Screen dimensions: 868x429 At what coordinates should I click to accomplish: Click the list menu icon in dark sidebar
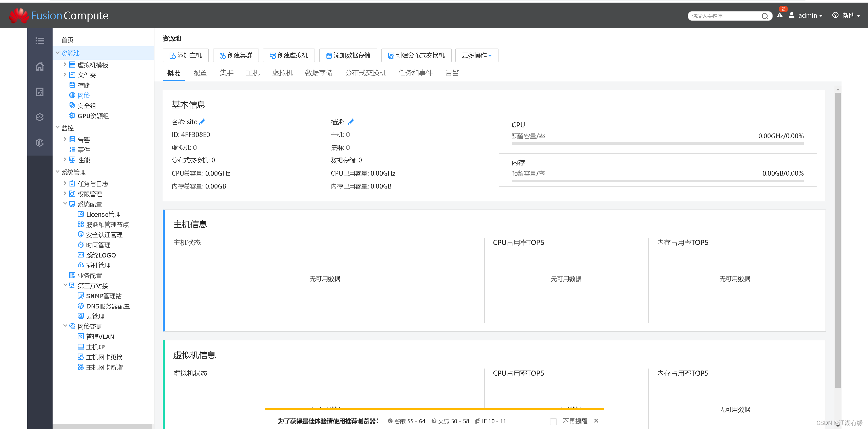(x=40, y=41)
